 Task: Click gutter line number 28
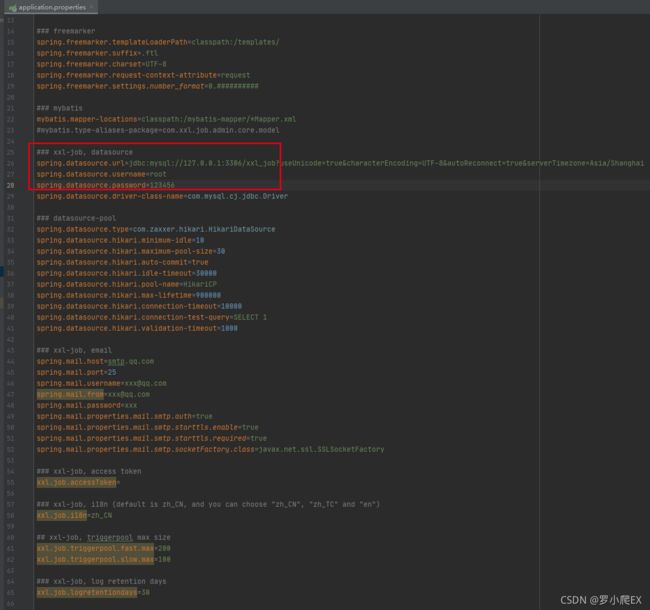(10, 185)
